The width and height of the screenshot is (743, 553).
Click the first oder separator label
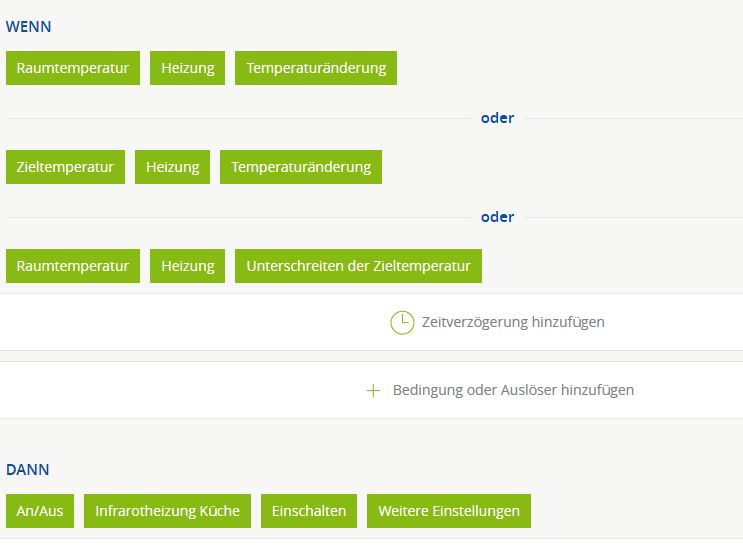(498, 118)
